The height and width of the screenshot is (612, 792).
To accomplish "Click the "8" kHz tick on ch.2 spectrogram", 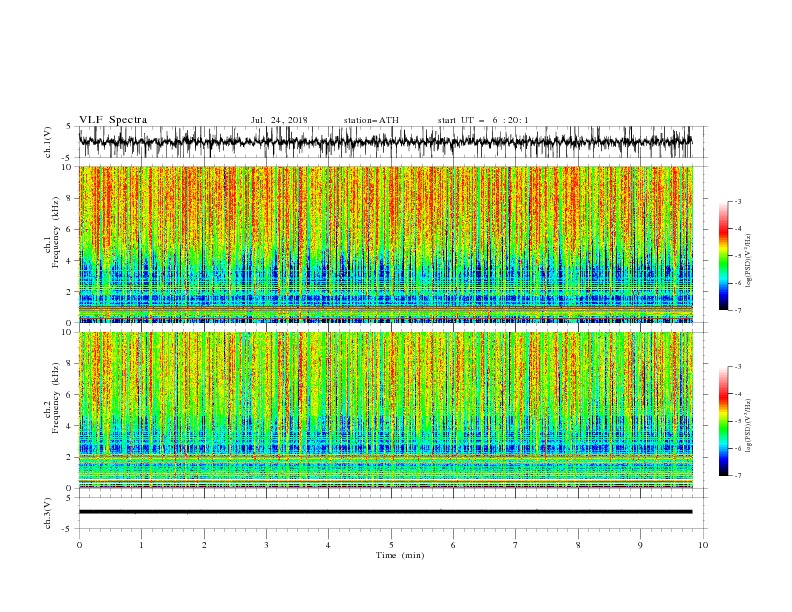I will pos(69,364).
